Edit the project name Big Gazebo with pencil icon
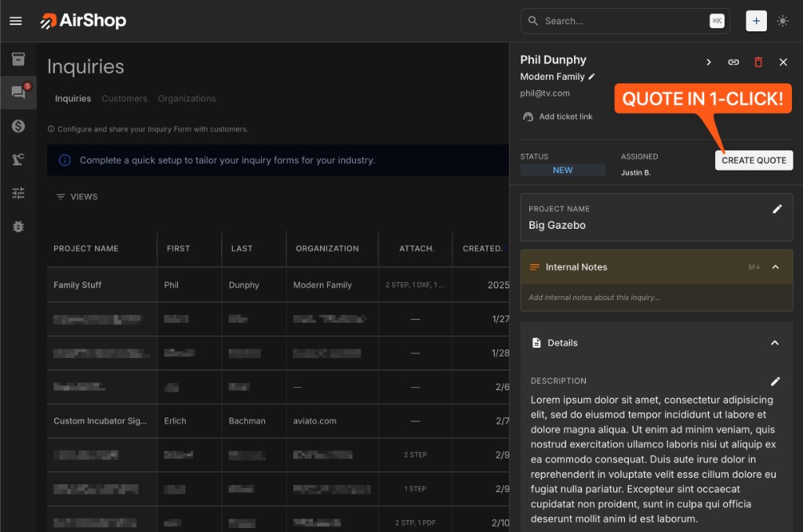This screenshot has width=803, height=532. (x=777, y=208)
